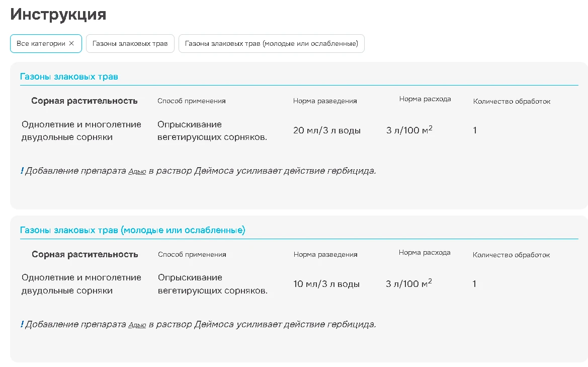Click '3 л/100 м²' rate in the first table

(409, 130)
